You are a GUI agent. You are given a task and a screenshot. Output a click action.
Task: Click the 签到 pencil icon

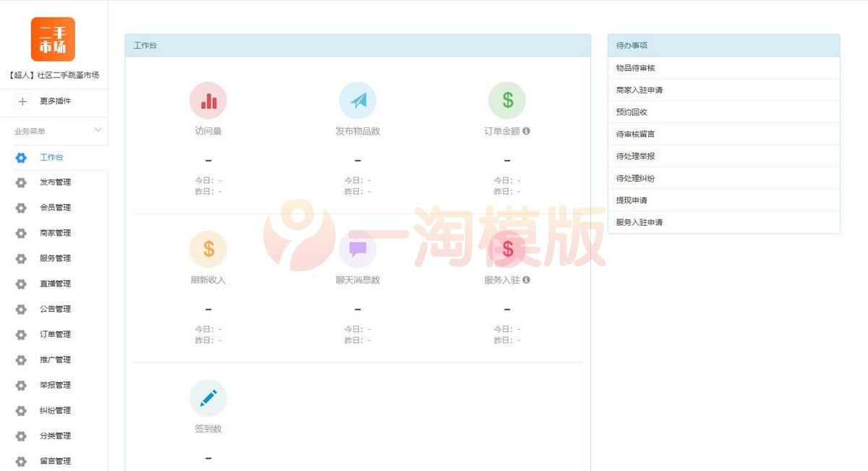tap(208, 397)
